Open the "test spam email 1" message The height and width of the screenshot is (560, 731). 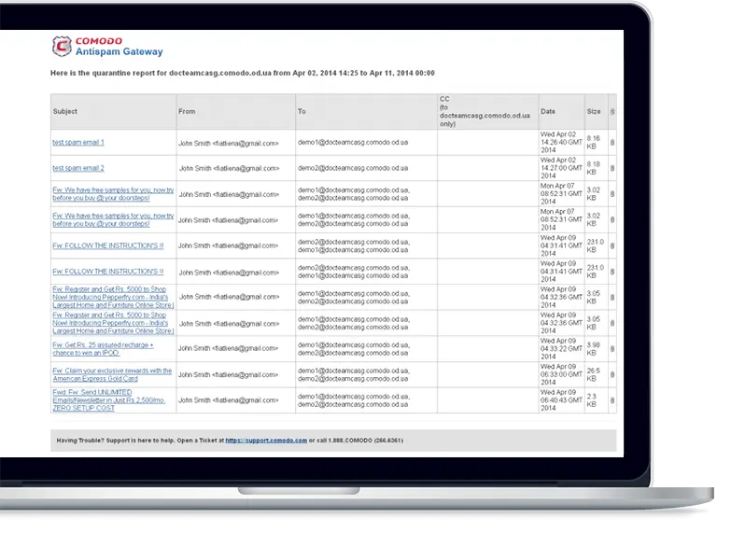pyautogui.click(x=78, y=143)
